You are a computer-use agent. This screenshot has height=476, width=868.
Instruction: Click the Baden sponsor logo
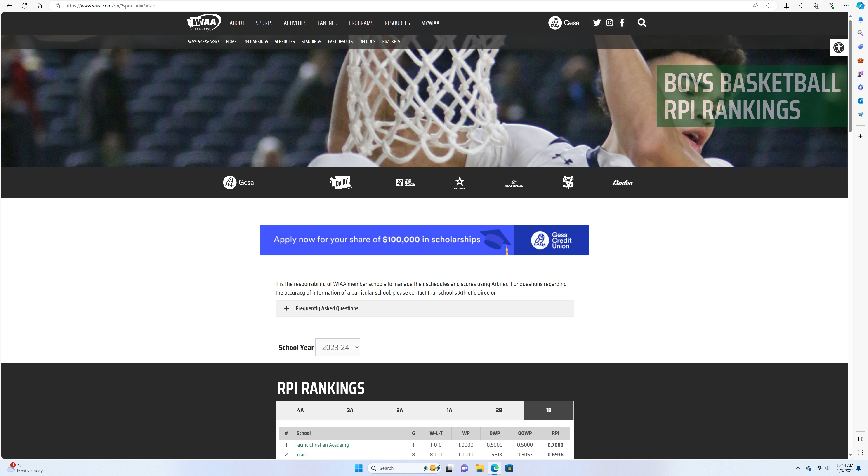[x=622, y=183]
